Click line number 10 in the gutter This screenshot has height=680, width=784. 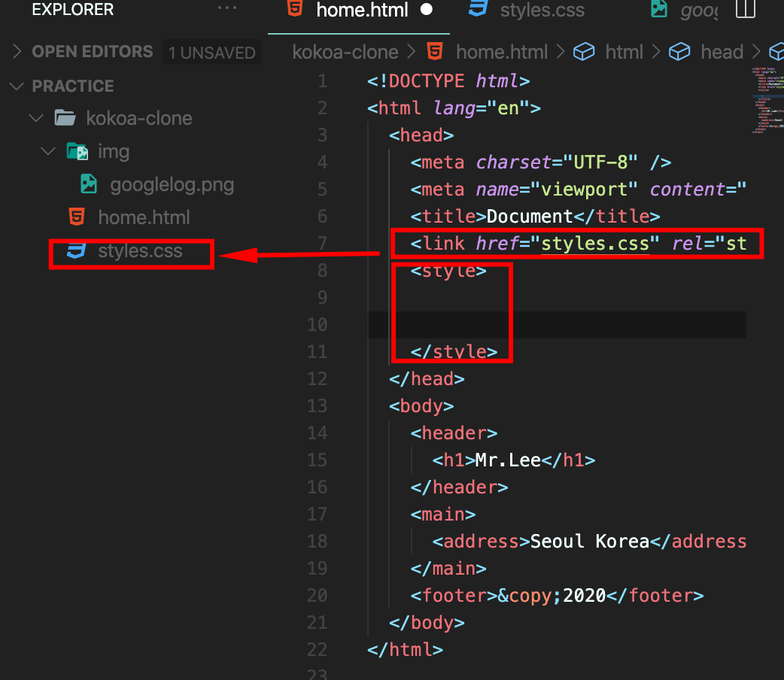point(317,325)
